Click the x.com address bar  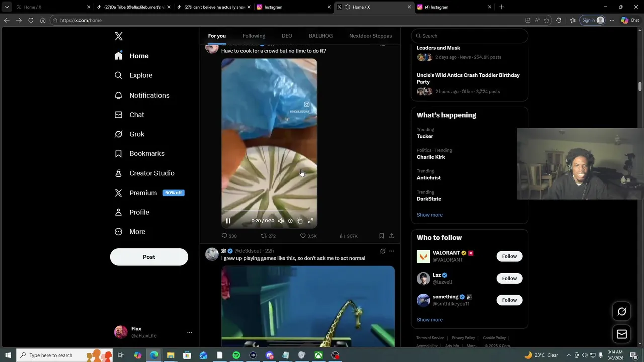coord(287,20)
